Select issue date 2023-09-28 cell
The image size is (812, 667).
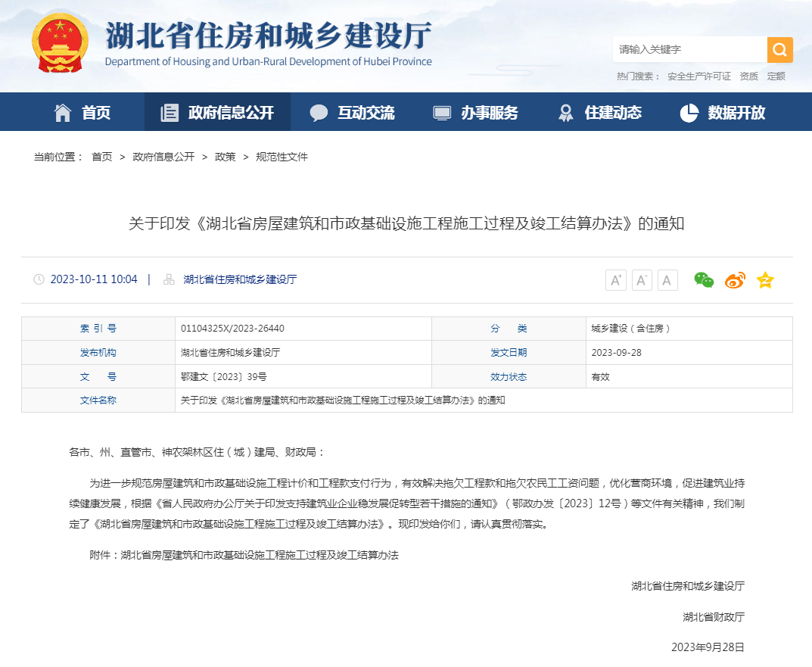pyautogui.click(x=689, y=352)
